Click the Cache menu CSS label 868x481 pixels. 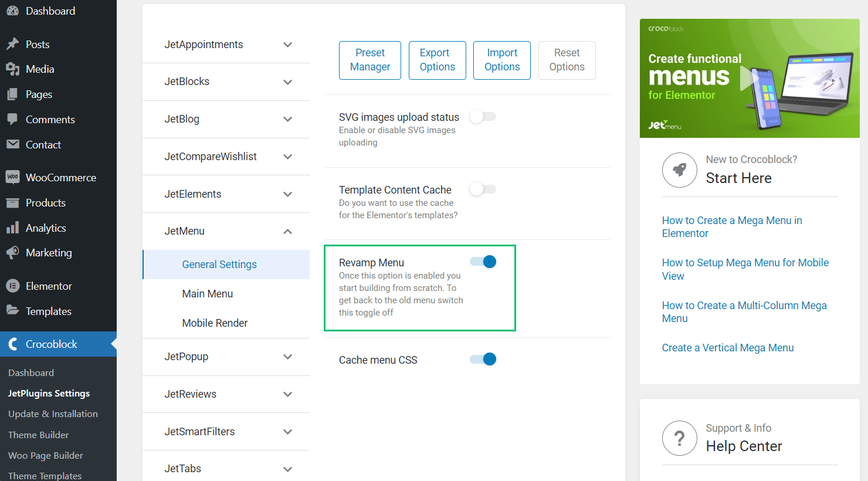(378, 360)
